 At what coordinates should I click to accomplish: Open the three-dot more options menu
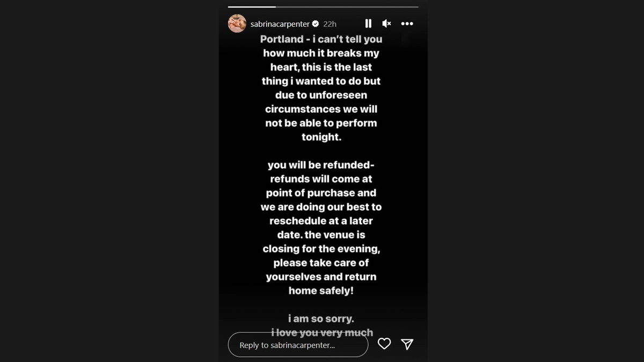tap(407, 24)
